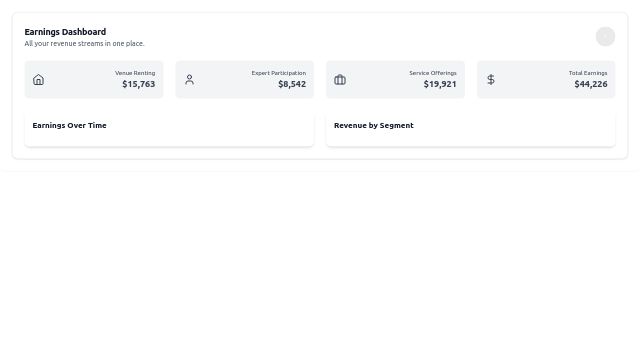Click the person icon for Expert Participation

click(x=189, y=80)
